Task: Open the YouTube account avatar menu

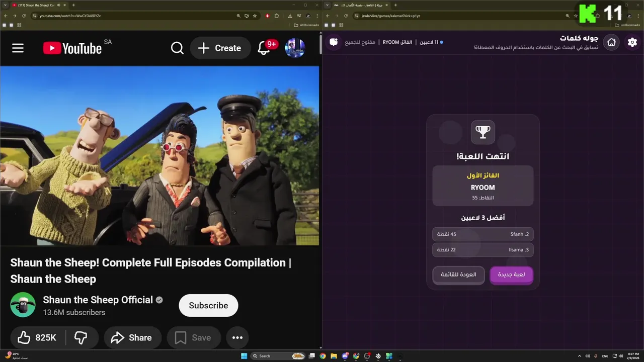Action: pos(295,48)
